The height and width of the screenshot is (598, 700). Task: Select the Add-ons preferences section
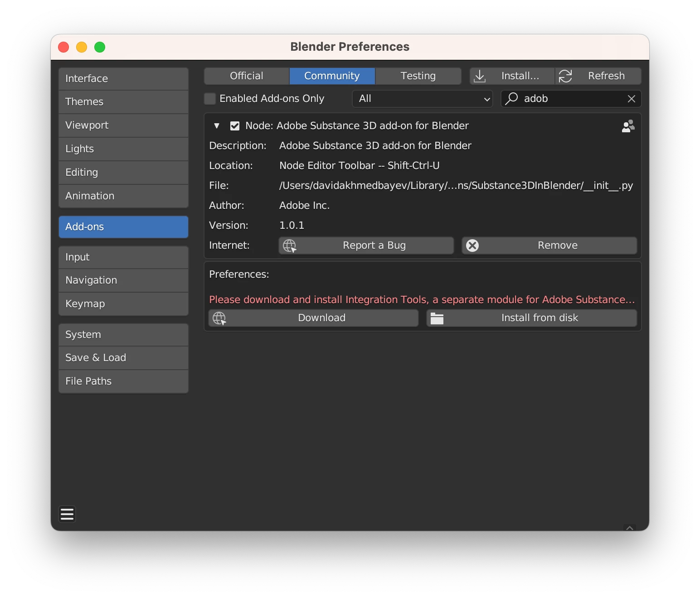coord(123,227)
